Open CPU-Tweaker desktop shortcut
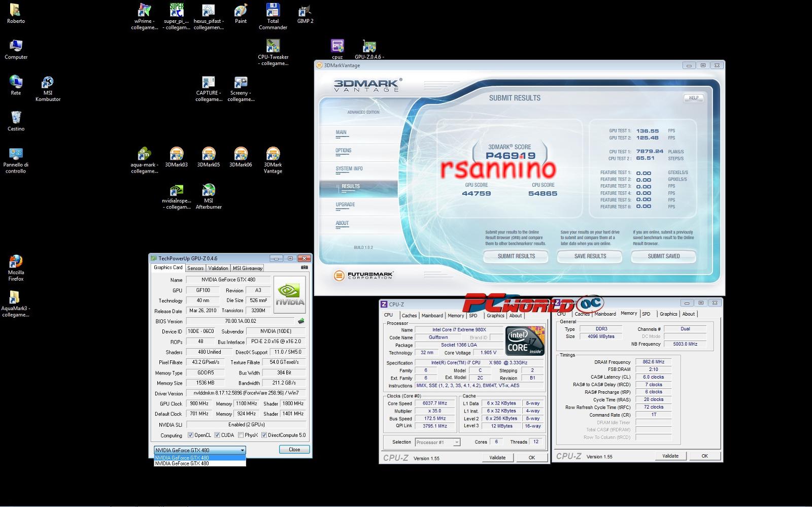The width and height of the screenshot is (812, 507). click(273, 53)
